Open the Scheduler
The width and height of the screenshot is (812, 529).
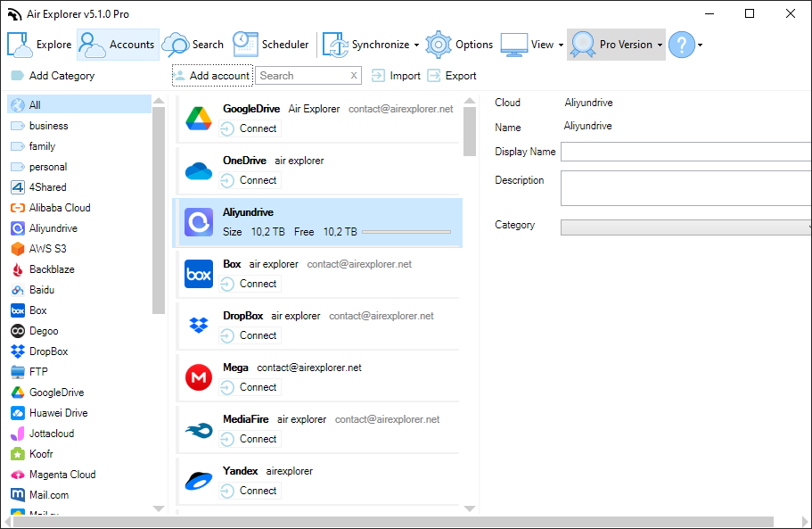click(270, 45)
